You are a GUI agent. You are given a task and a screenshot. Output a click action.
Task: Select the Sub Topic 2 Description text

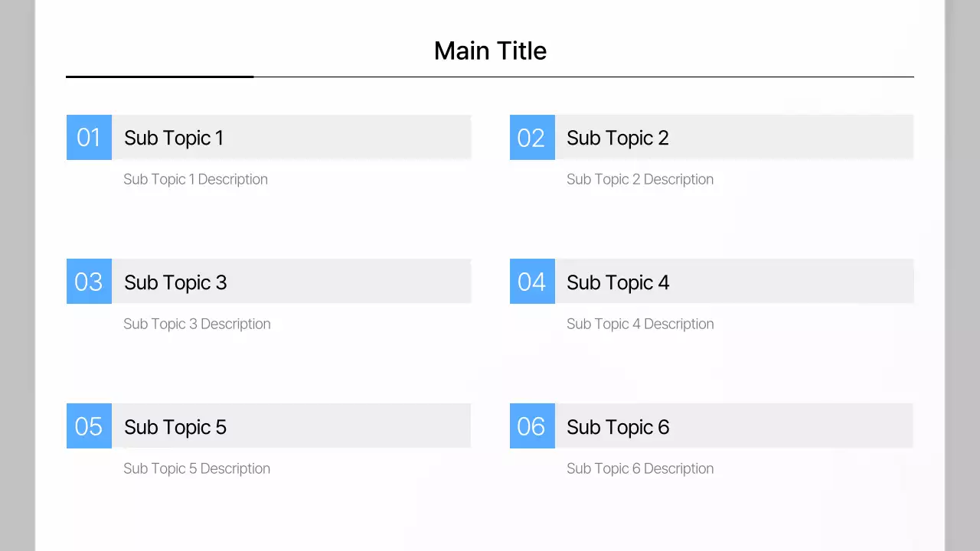tap(640, 179)
